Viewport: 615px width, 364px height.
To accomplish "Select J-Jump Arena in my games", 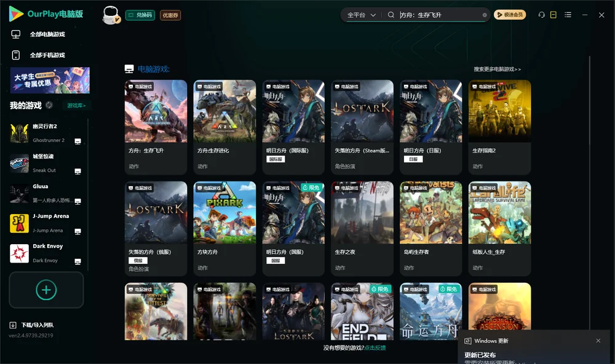I will 46,223.
